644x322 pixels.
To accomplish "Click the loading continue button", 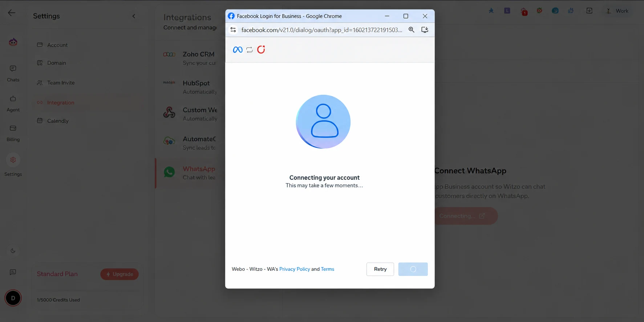I will pos(413,269).
